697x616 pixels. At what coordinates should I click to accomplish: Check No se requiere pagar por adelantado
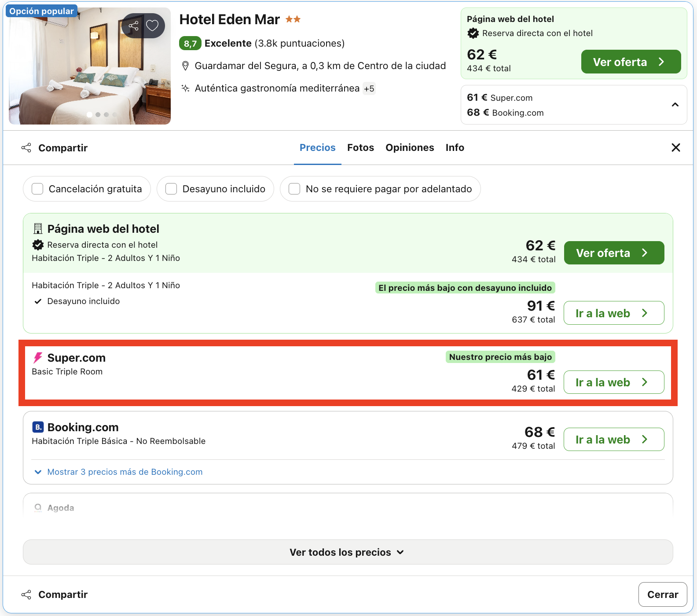(x=294, y=189)
